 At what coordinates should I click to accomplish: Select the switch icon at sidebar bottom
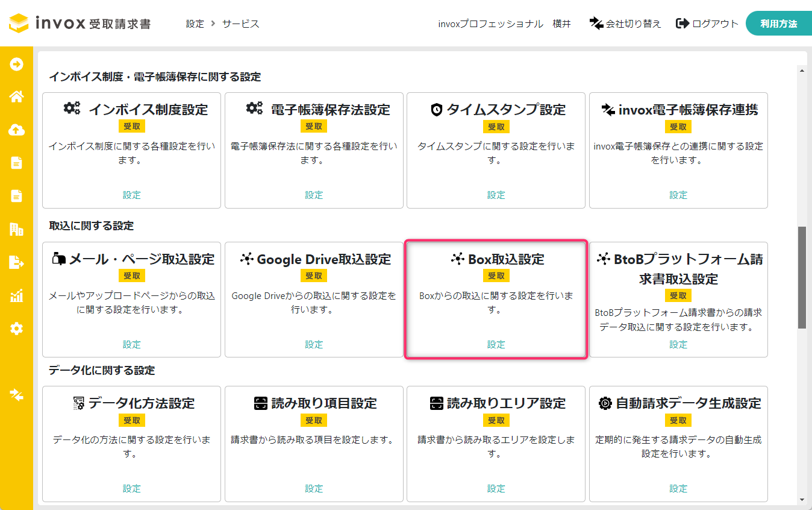click(16, 395)
